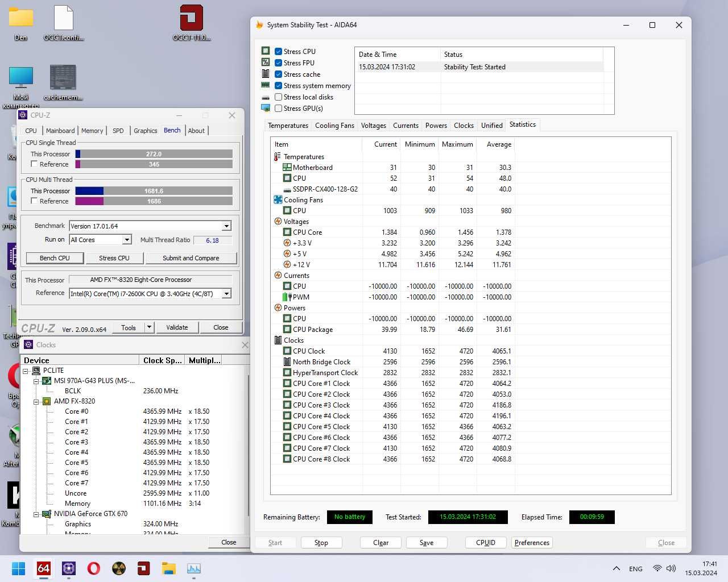This screenshot has height=582, width=728.
Task: Click the CPUID button in AIDA64
Action: click(486, 543)
